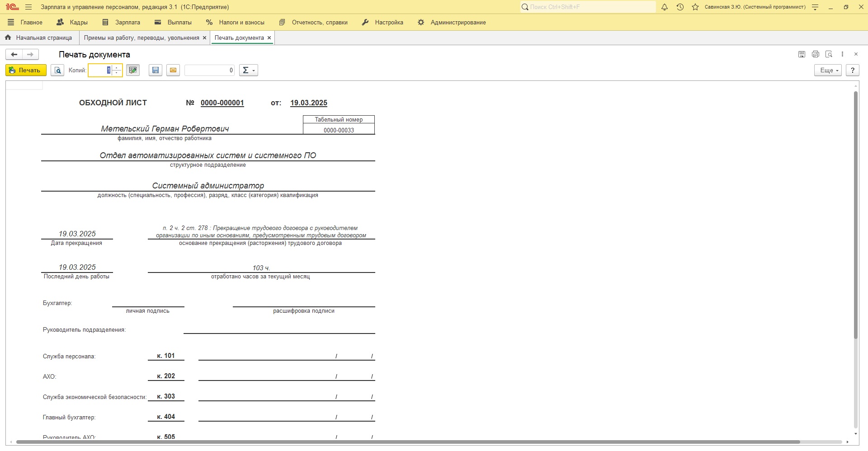Image resolution: width=868 pixels, height=451 pixels.
Task: Save document with floppy disk icon in toolbar
Action: coord(156,70)
